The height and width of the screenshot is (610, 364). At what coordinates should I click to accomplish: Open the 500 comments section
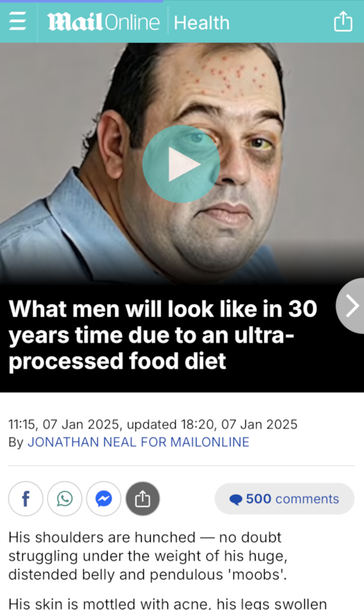pos(284,499)
